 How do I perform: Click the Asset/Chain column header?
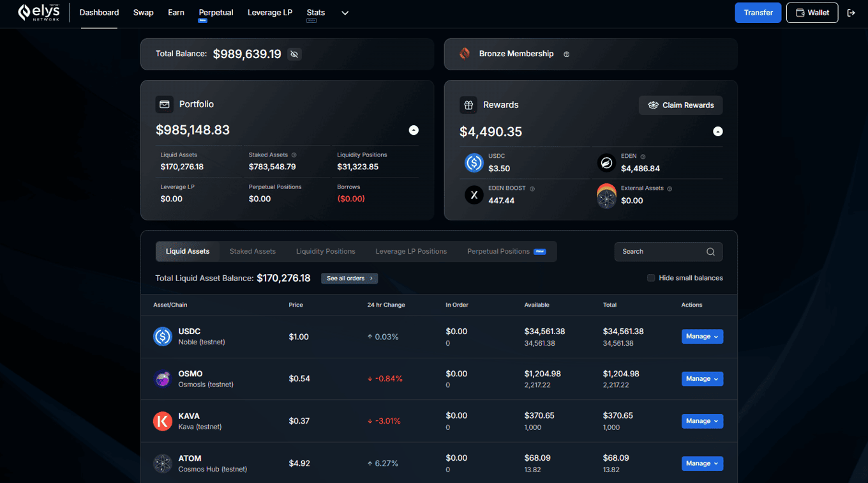(x=170, y=305)
